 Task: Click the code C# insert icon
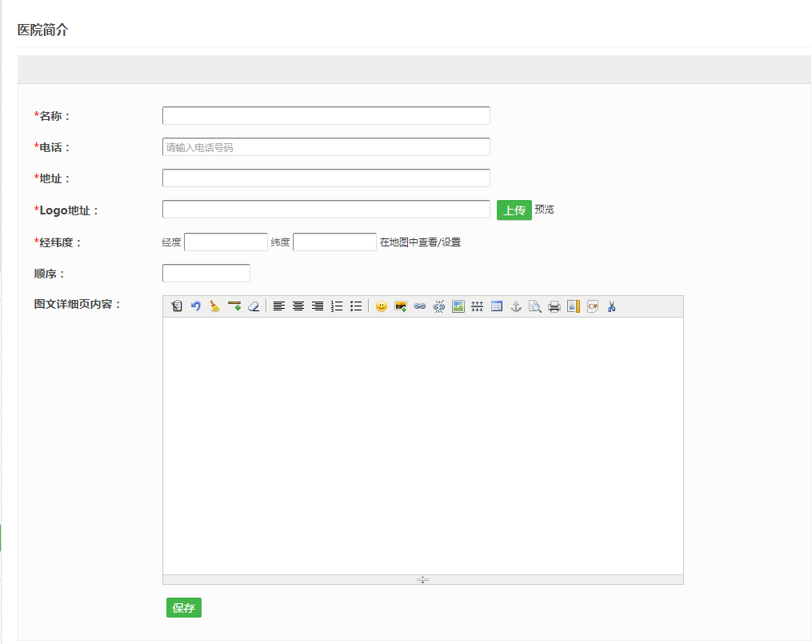593,306
